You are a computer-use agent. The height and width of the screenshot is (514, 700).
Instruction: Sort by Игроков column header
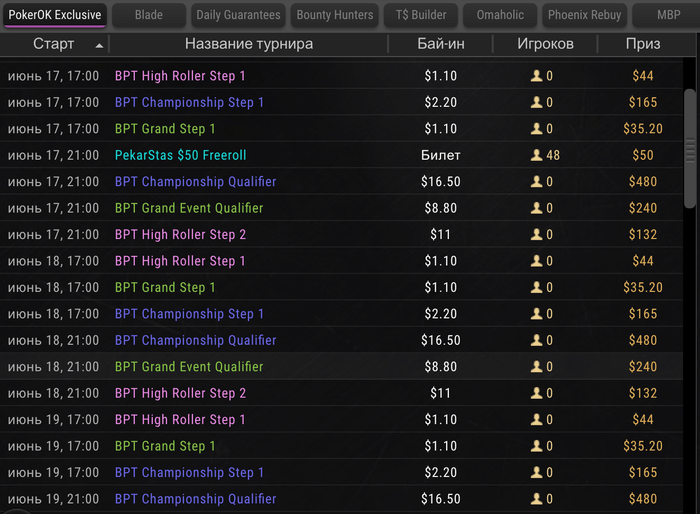545,44
